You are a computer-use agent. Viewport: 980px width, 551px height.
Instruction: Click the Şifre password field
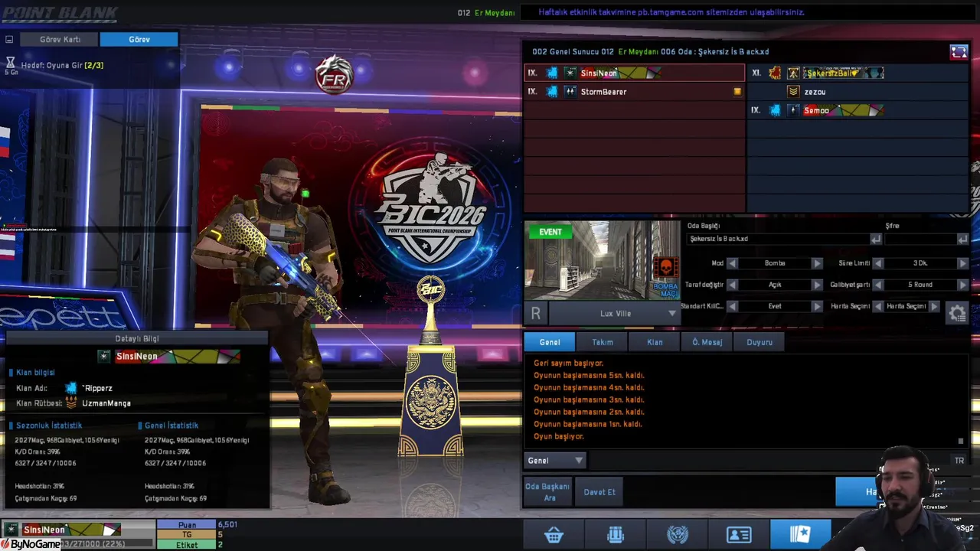point(921,239)
